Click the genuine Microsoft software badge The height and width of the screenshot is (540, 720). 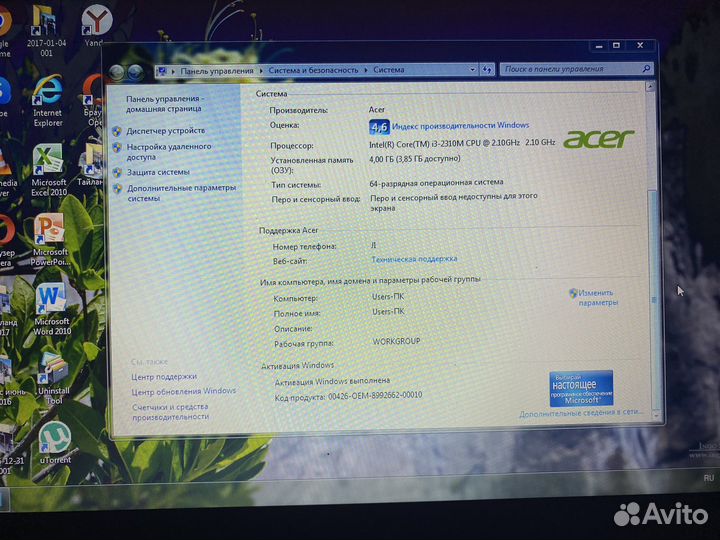pos(581,388)
